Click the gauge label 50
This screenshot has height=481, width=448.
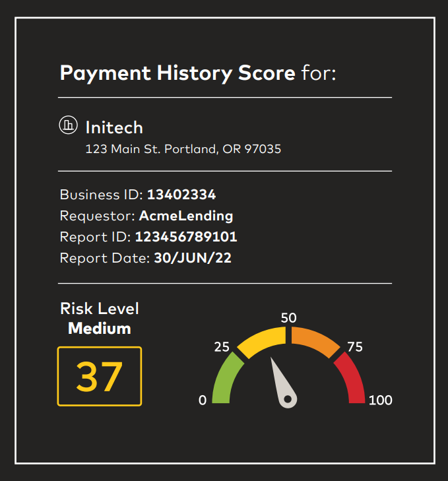[288, 317]
